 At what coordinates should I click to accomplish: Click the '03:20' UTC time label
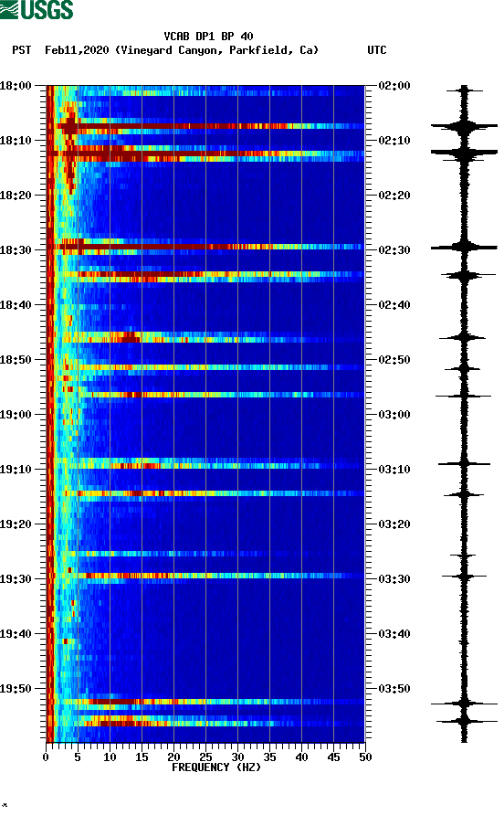[x=394, y=524]
